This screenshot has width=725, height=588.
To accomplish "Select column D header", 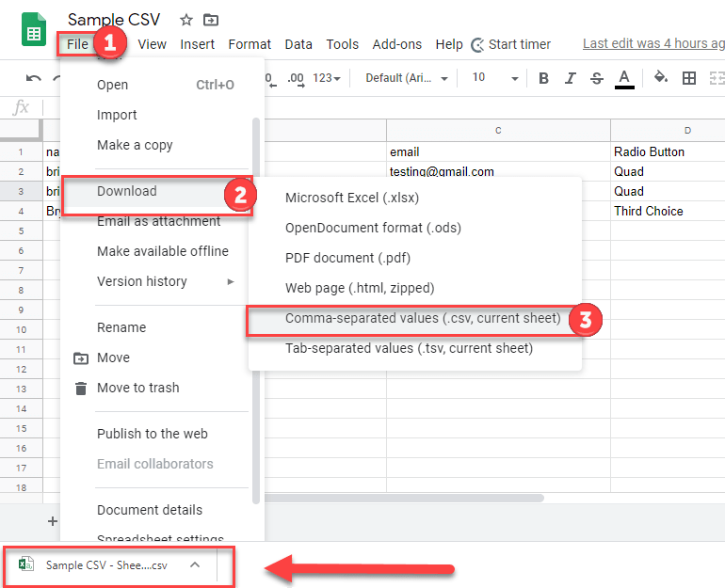I will click(668, 130).
